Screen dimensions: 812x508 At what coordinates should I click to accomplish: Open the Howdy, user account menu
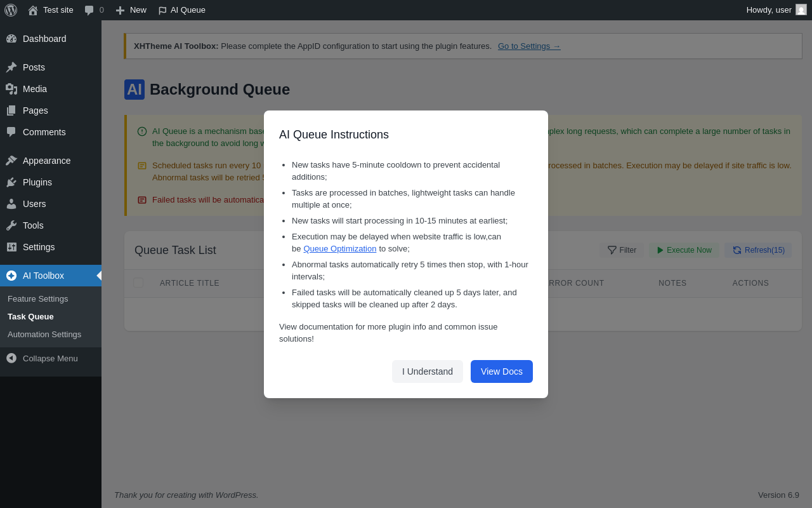coord(769,10)
